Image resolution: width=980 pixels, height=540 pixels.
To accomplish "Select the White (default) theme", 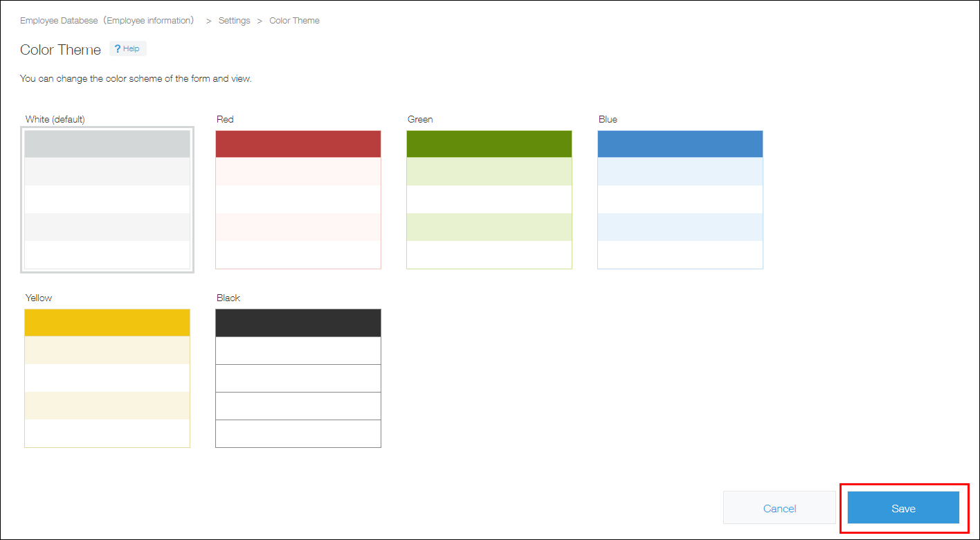I will coord(107,199).
